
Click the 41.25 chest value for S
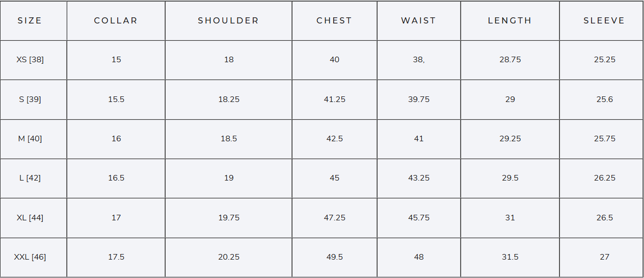(x=335, y=99)
